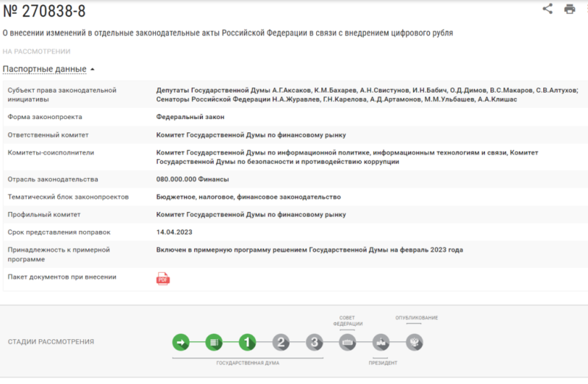Click the Комитет по финансовому рынку responsible committee
The image size is (588, 384).
251,135
